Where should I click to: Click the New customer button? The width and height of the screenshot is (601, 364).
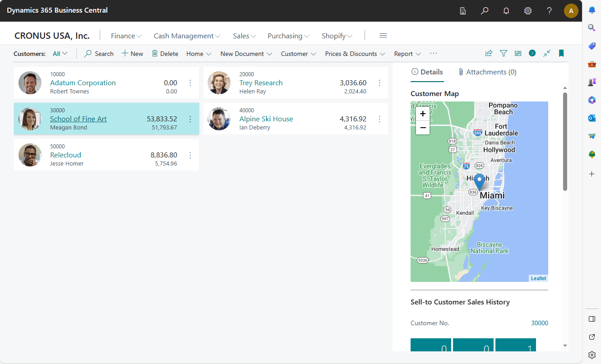tap(132, 54)
